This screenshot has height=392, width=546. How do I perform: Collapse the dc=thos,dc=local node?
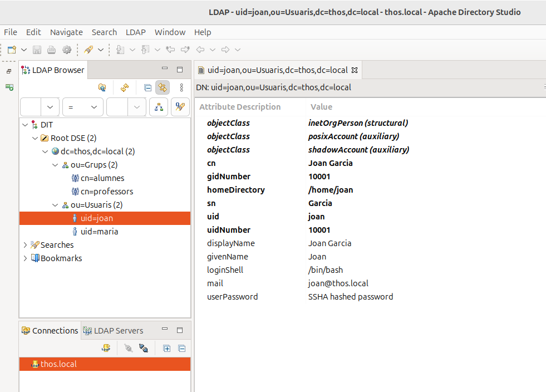point(45,151)
